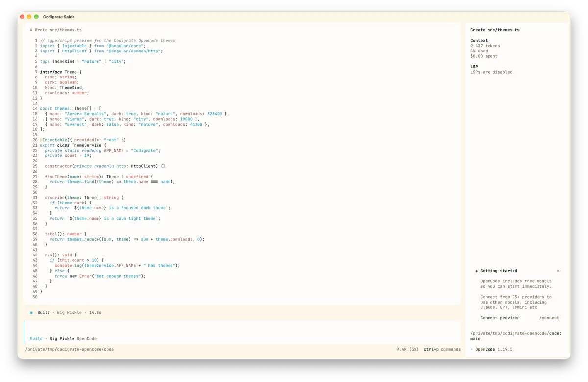Click the ctrl+p commands hint
This screenshot has width=588, height=382.
tap(442, 349)
